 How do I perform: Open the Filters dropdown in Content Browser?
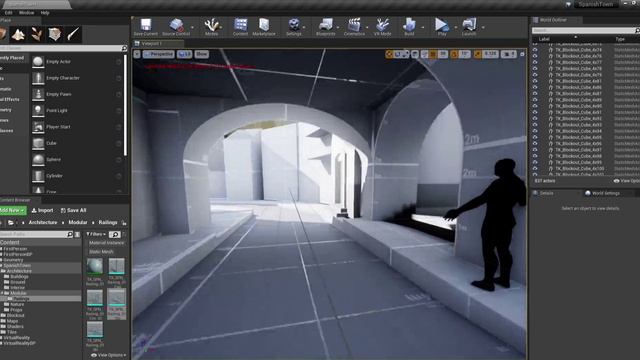pos(96,234)
